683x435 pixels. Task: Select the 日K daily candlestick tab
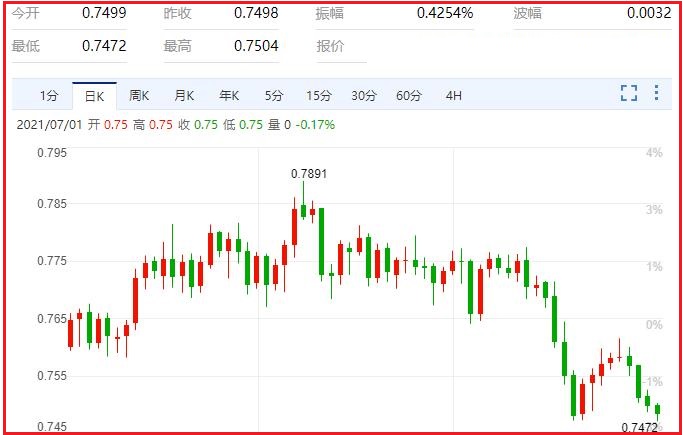coord(95,96)
